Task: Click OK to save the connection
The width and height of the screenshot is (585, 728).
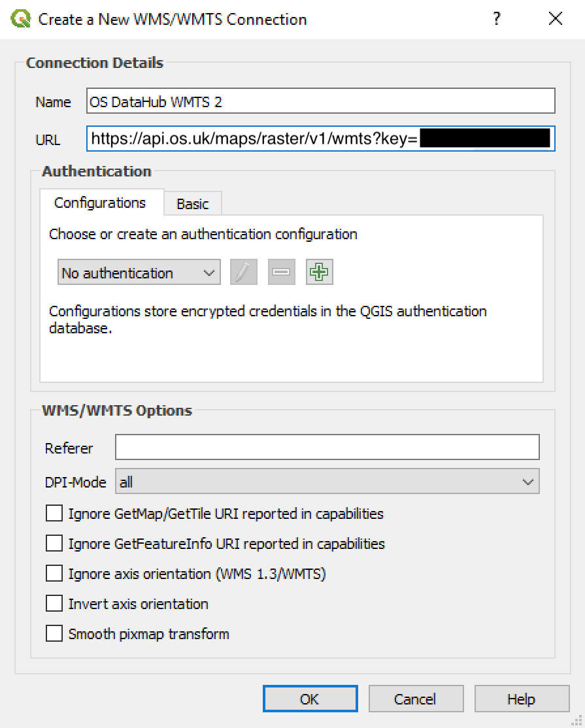Action: [x=310, y=698]
